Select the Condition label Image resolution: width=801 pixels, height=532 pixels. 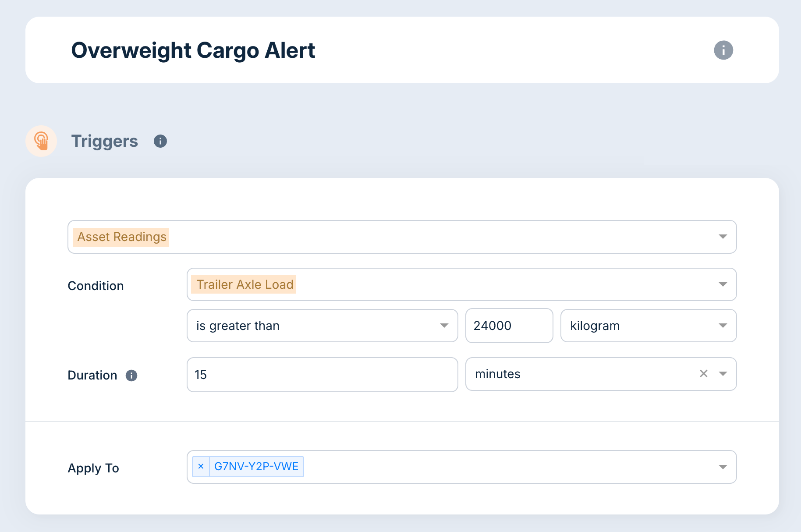click(x=96, y=286)
